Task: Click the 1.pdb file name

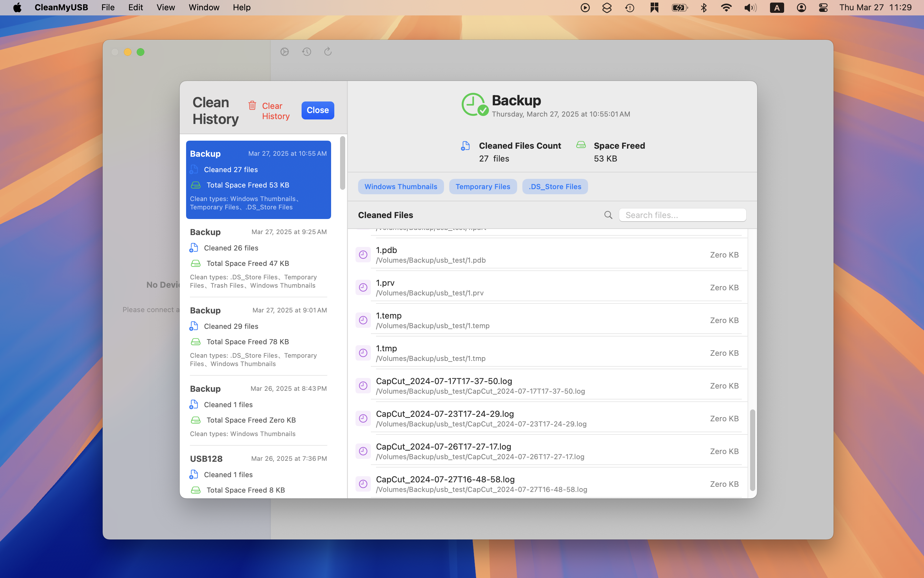Action: 386,250
